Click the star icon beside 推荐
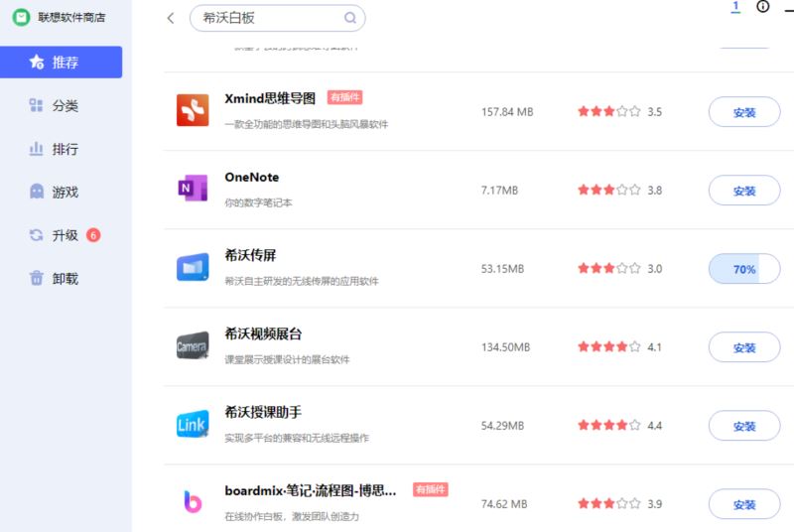 click(x=37, y=62)
